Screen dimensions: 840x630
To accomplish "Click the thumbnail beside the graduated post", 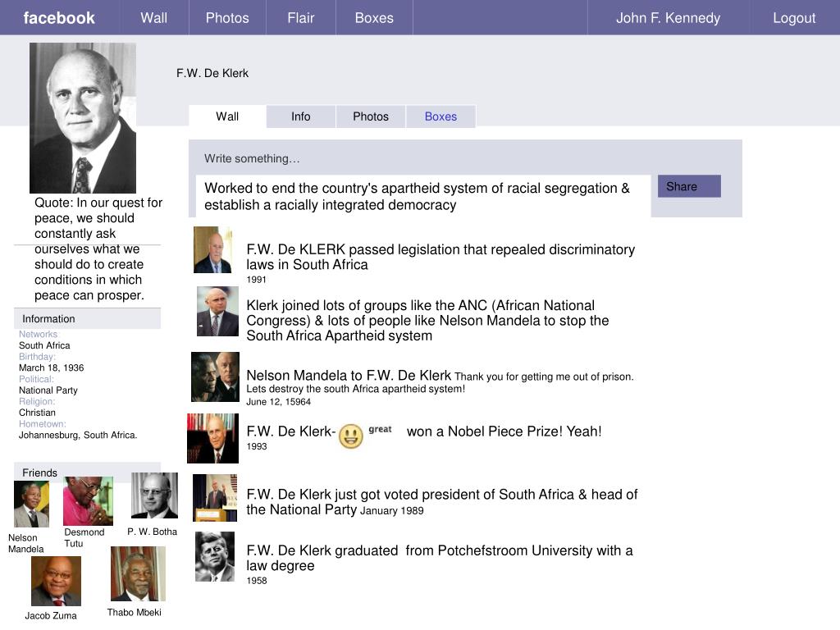I will click(x=215, y=557).
